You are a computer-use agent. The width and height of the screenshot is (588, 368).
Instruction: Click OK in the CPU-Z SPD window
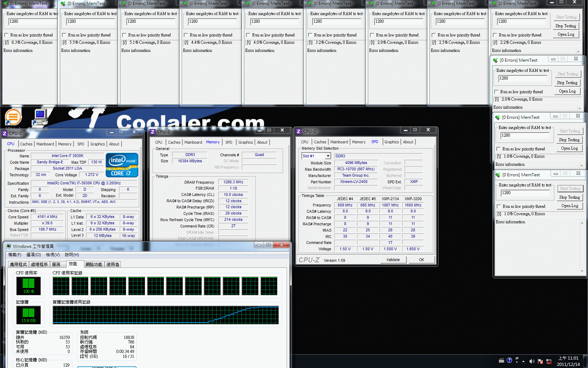pyautogui.click(x=421, y=260)
